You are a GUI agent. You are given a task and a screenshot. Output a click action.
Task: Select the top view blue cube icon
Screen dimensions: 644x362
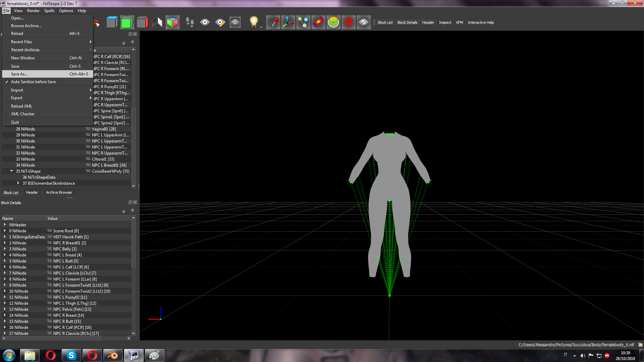click(x=112, y=22)
